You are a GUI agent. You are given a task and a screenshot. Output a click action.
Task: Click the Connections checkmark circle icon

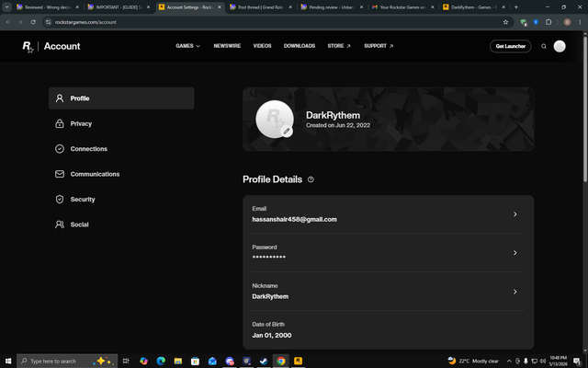60,149
